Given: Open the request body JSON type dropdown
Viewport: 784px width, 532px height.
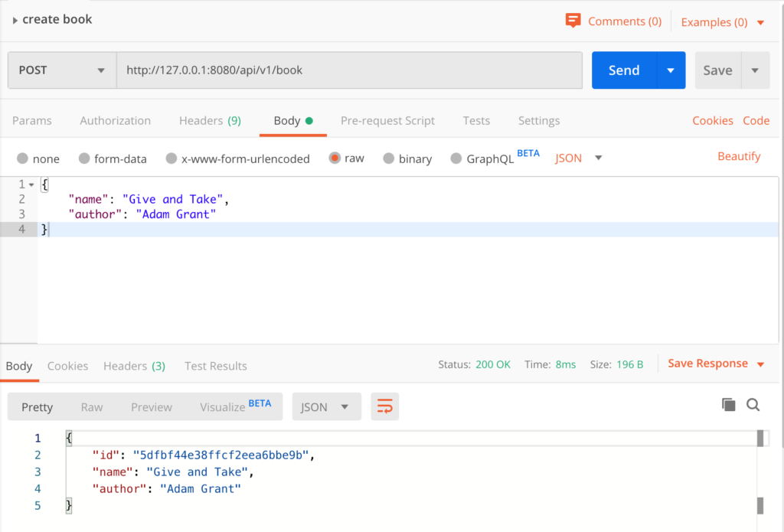Looking at the screenshot, I should [x=579, y=158].
